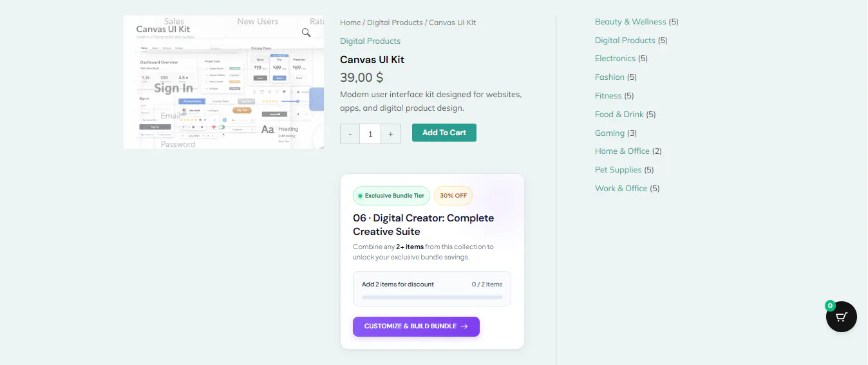Click the bundle progress bar
Image resolution: width=868 pixels, height=365 pixels.
point(432,297)
